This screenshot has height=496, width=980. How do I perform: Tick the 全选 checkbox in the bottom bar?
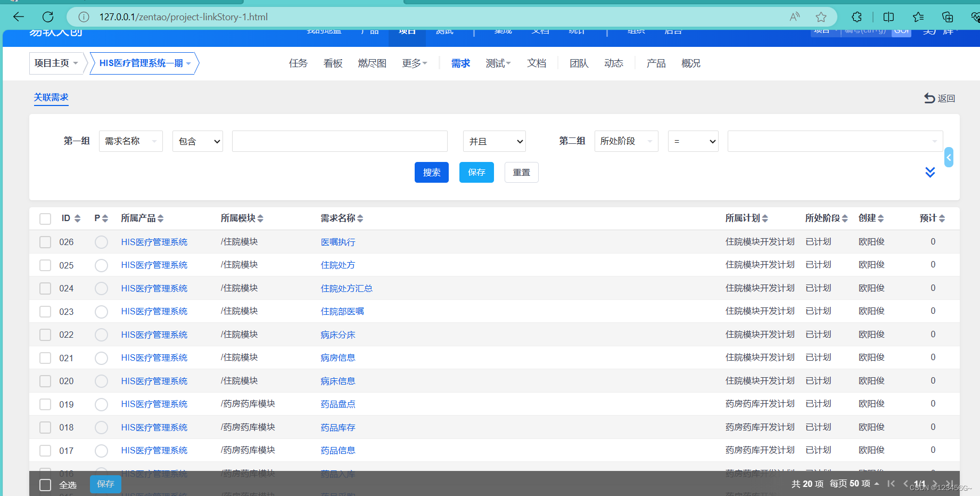coord(45,485)
